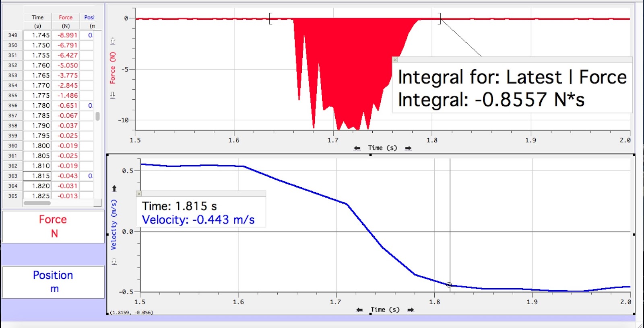644x328 pixels.
Task: Click the right integral bracket handle
Action: click(440, 18)
